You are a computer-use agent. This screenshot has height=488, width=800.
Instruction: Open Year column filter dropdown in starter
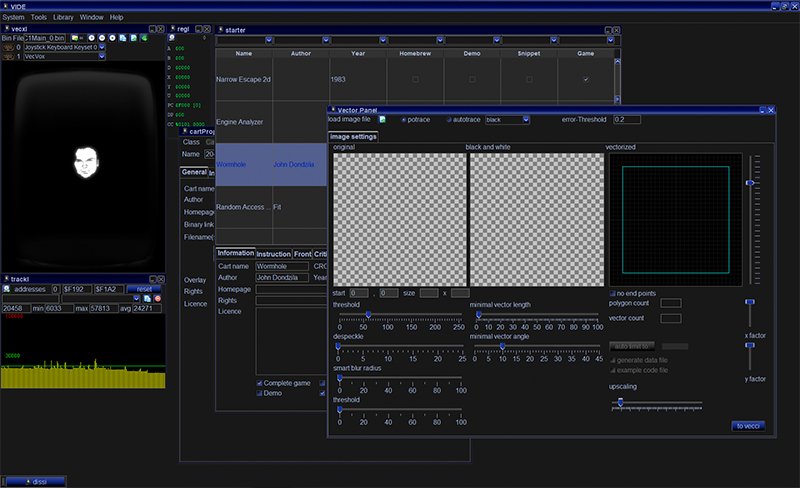[383, 40]
